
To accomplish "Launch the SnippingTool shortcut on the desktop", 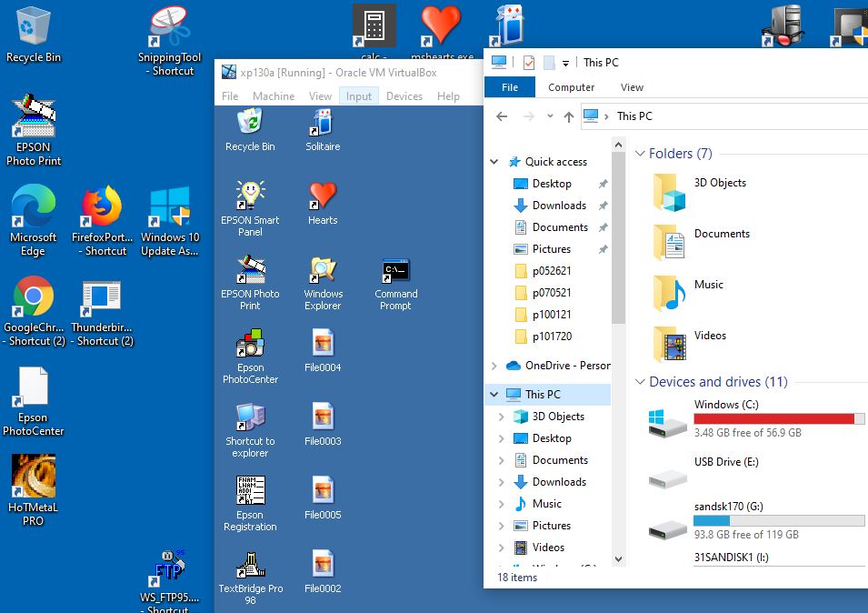I will 169,40.
